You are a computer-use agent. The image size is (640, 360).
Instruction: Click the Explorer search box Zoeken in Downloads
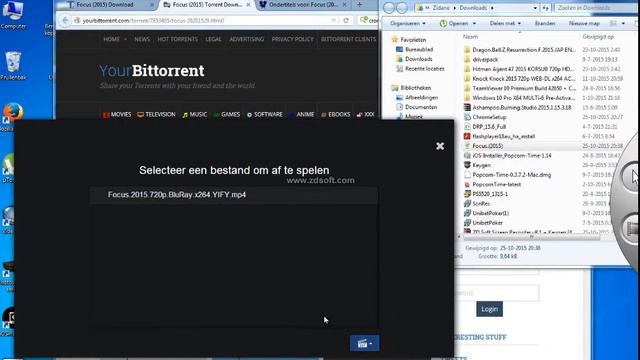click(595, 8)
